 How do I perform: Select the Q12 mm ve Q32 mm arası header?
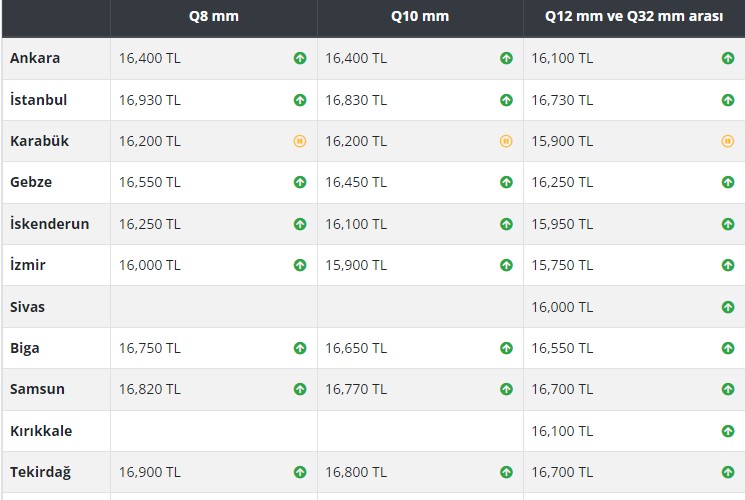[x=634, y=17]
